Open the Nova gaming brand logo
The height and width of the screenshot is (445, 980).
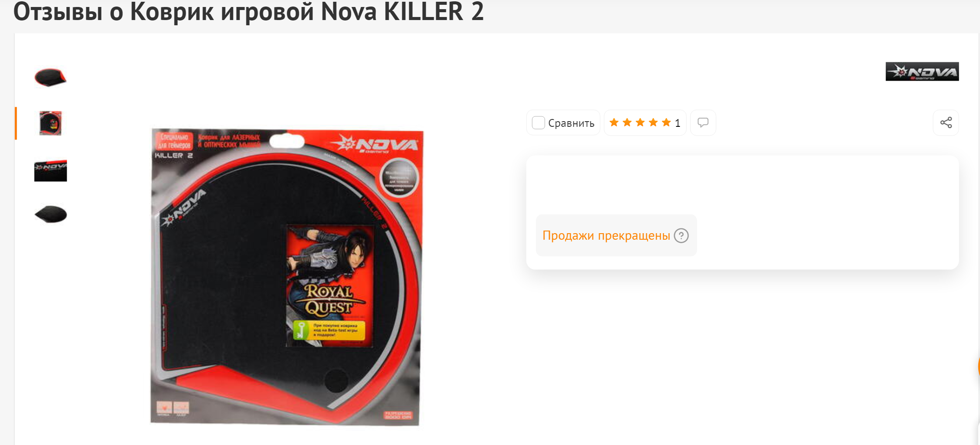(922, 71)
